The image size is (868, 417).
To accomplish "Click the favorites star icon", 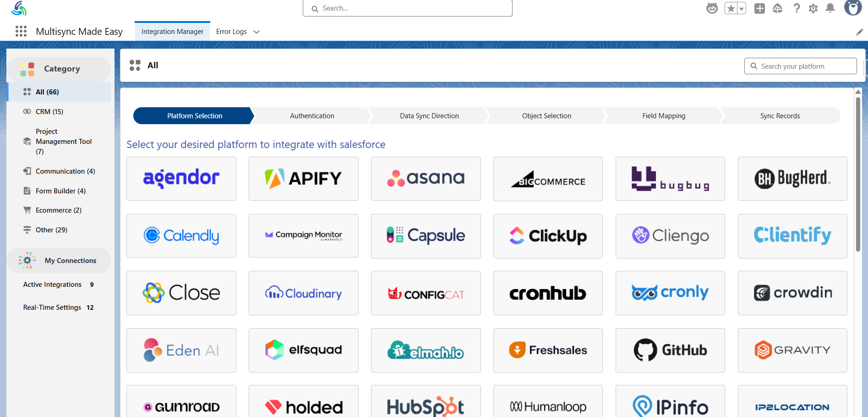I will tap(731, 8).
